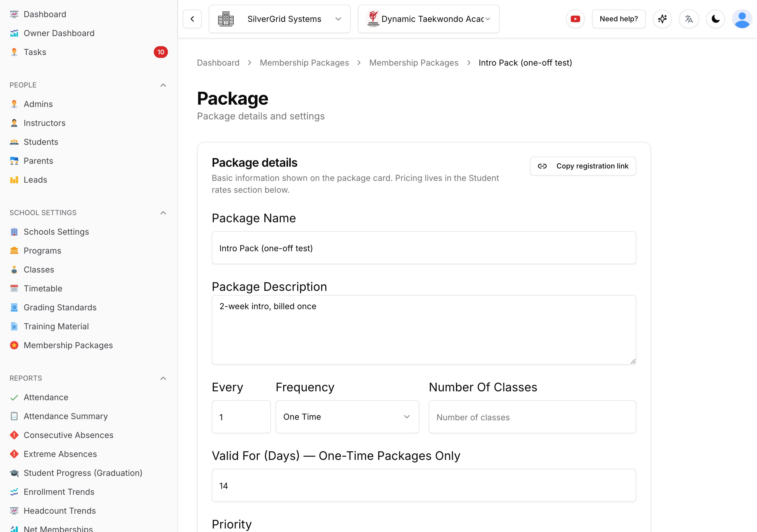
Task: Click the Students group icon
Action: click(x=14, y=142)
